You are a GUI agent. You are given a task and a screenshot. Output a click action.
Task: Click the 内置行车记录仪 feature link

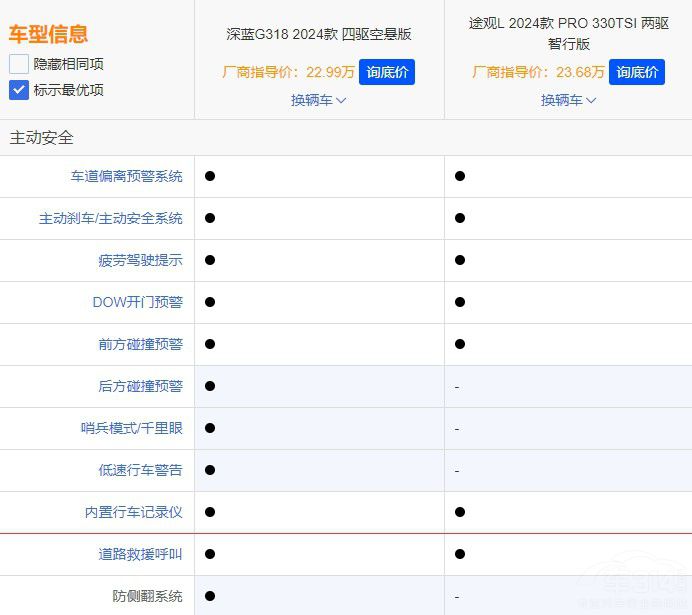[133, 512]
